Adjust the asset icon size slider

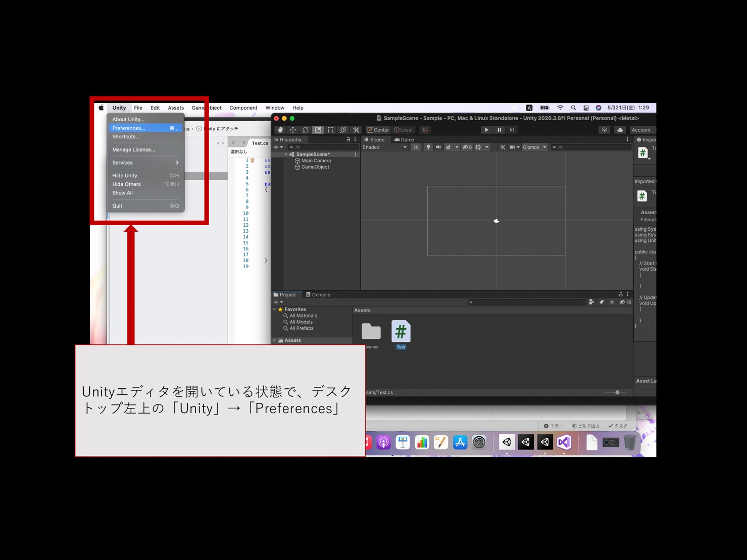point(616,392)
